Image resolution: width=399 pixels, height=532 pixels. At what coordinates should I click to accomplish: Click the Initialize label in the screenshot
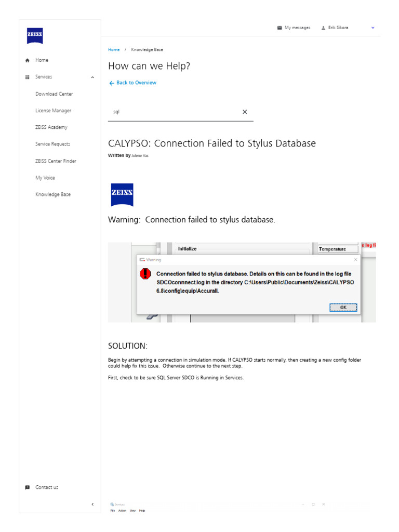[x=187, y=249]
